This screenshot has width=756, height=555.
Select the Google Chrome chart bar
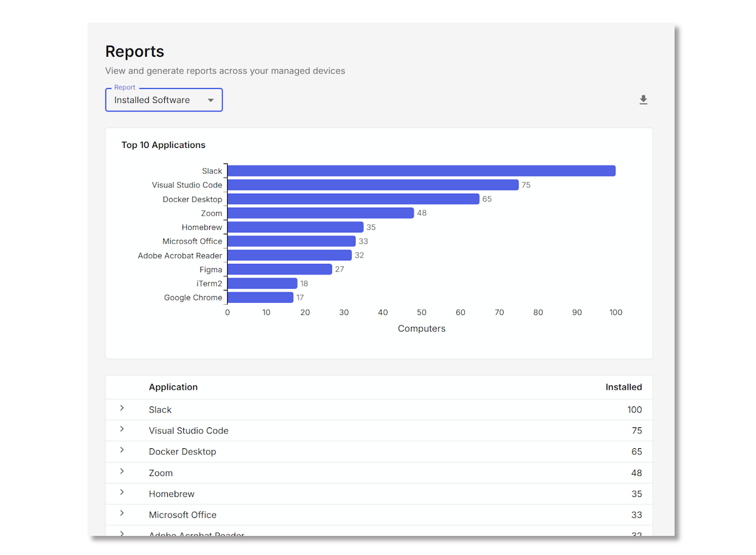(261, 297)
